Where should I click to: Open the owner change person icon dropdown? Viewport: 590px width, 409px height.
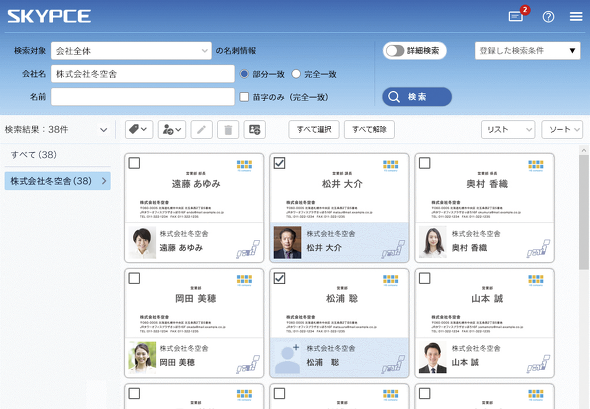(172, 129)
